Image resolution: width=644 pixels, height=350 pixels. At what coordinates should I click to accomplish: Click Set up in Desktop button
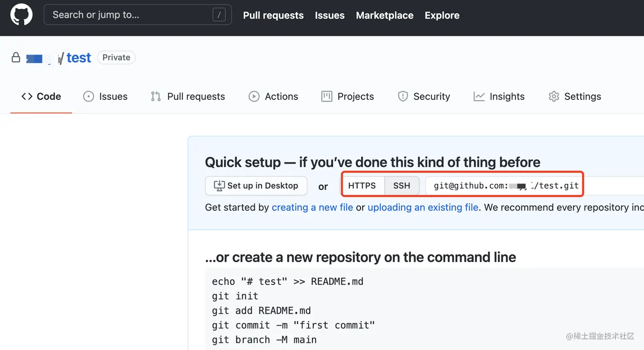pyautogui.click(x=256, y=186)
